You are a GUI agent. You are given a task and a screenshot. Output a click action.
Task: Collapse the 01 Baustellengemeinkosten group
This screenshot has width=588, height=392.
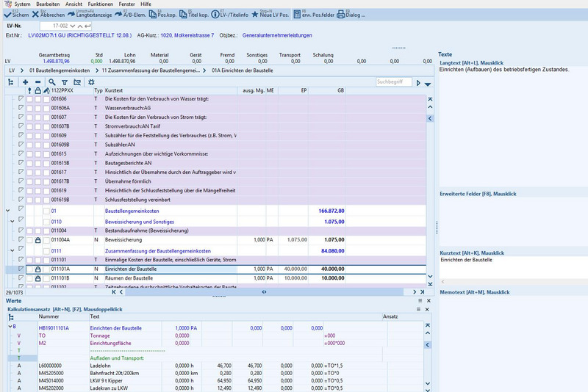point(8,211)
